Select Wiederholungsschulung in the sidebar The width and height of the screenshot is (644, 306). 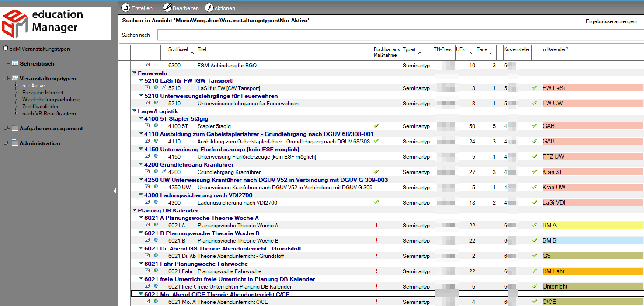coord(52,100)
